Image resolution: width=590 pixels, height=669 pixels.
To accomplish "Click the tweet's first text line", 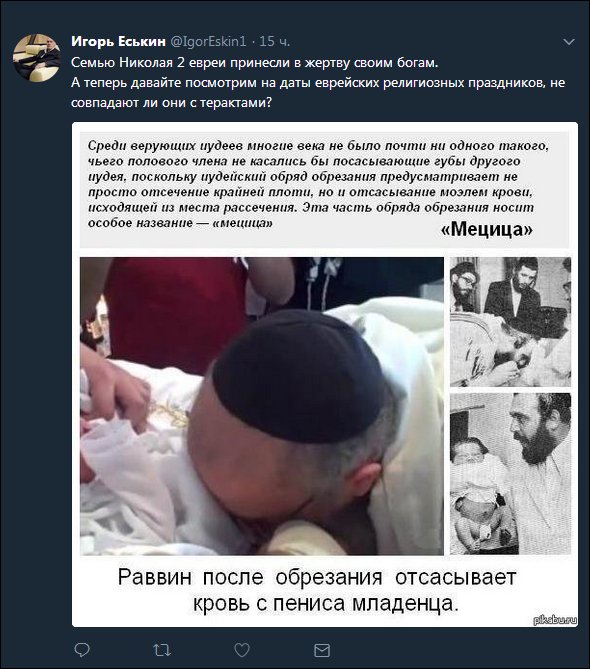I will point(254,62).
